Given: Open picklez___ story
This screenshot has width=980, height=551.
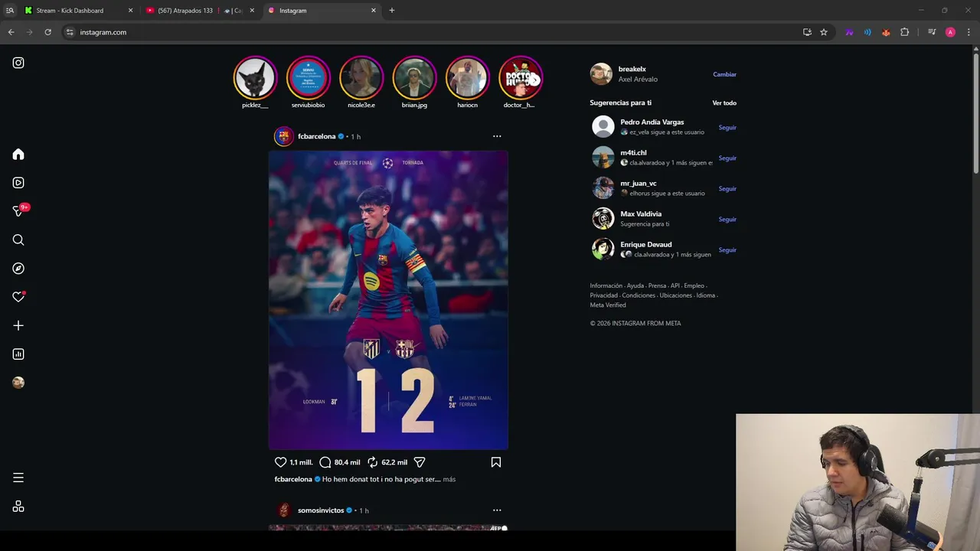Looking at the screenshot, I should click(255, 77).
